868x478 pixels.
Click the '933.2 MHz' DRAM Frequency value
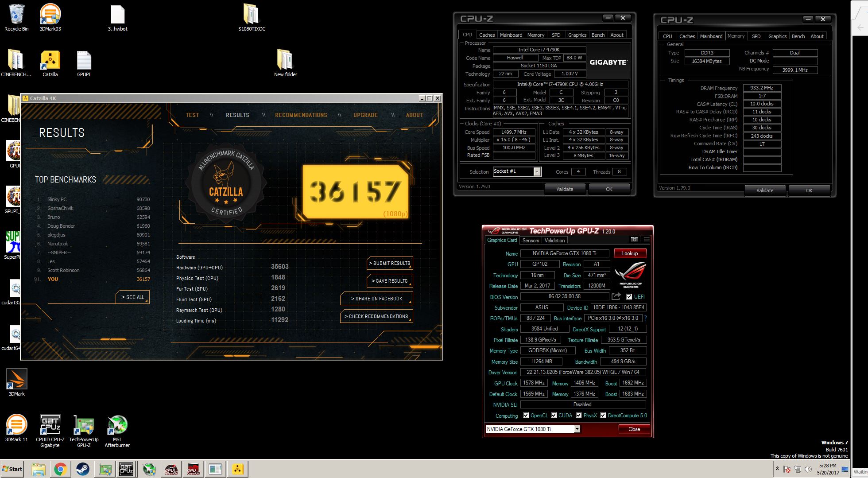pyautogui.click(x=762, y=88)
